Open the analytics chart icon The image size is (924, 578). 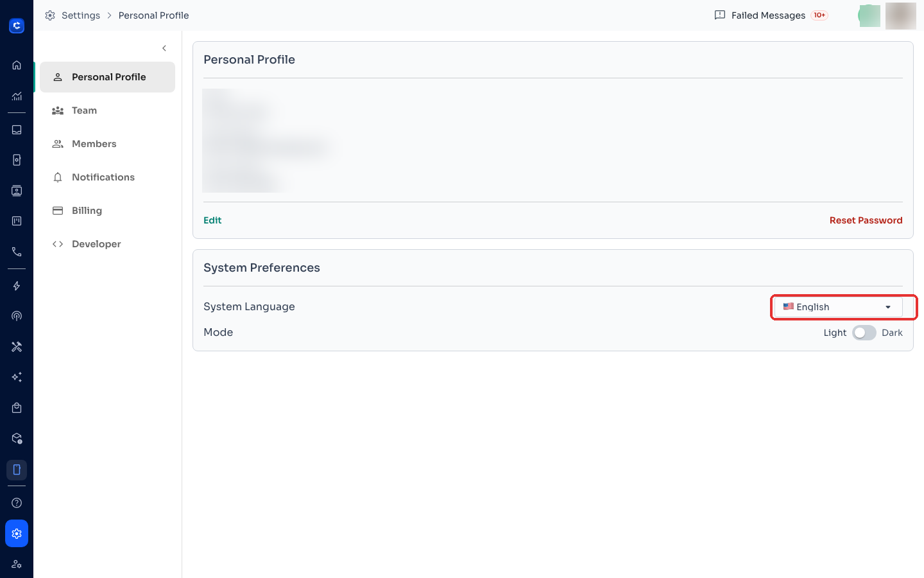point(17,96)
